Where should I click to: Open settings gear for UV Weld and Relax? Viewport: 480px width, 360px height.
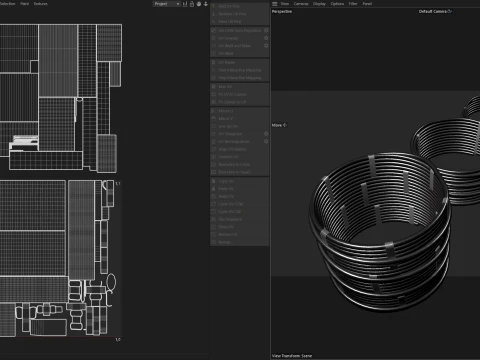(266, 46)
